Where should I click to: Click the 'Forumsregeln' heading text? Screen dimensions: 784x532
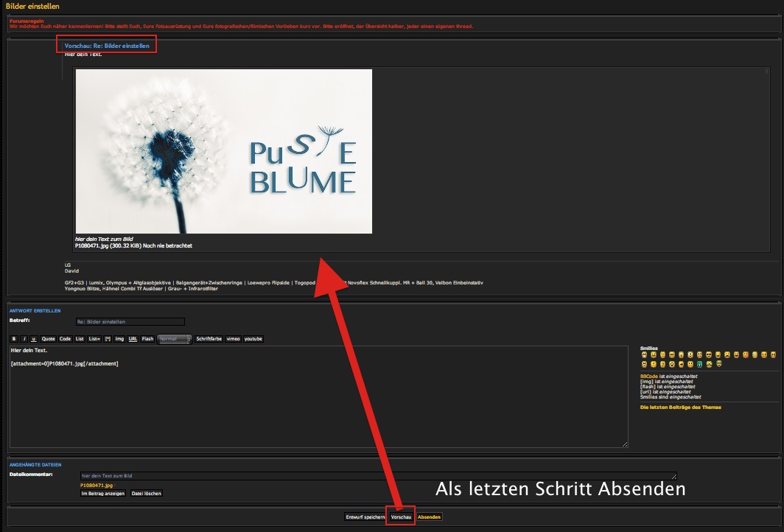click(x=27, y=21)
